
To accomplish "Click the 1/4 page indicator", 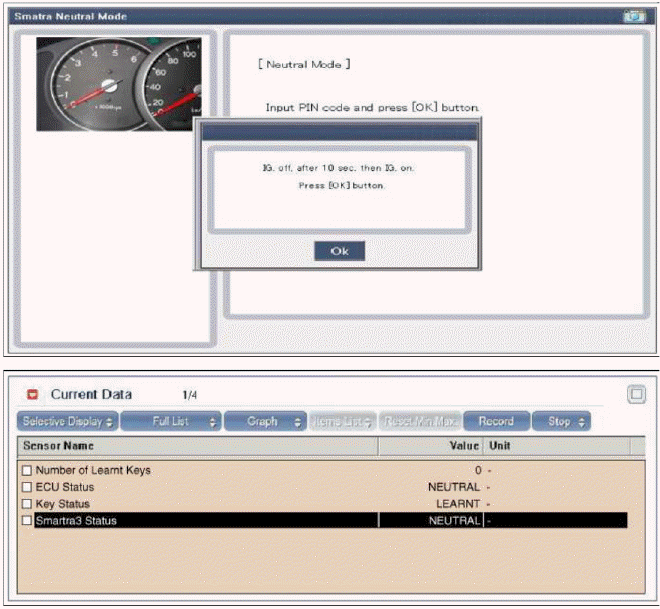I will click(190, 395).
